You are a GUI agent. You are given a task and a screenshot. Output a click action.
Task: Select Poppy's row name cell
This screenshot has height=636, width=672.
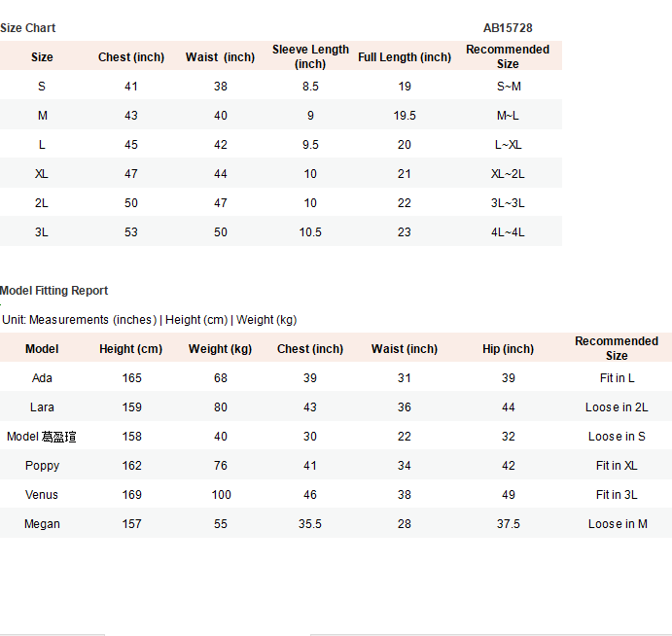pyautogui.click(x=42, y=466)
